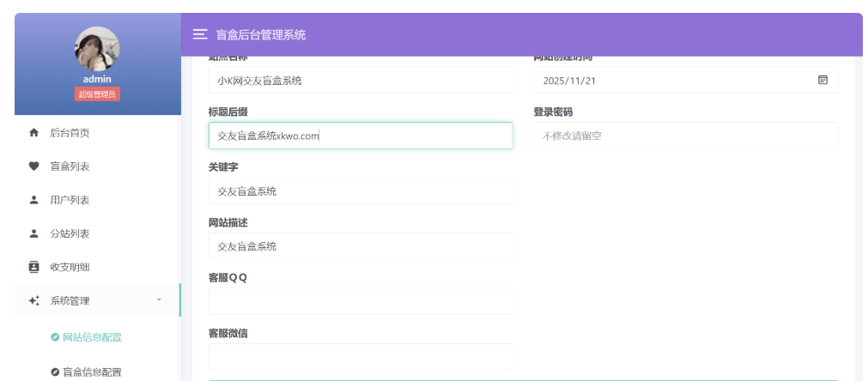Focus the empty 客服微信 input box
Screen dimensions: 868x381
coord(361,356)
